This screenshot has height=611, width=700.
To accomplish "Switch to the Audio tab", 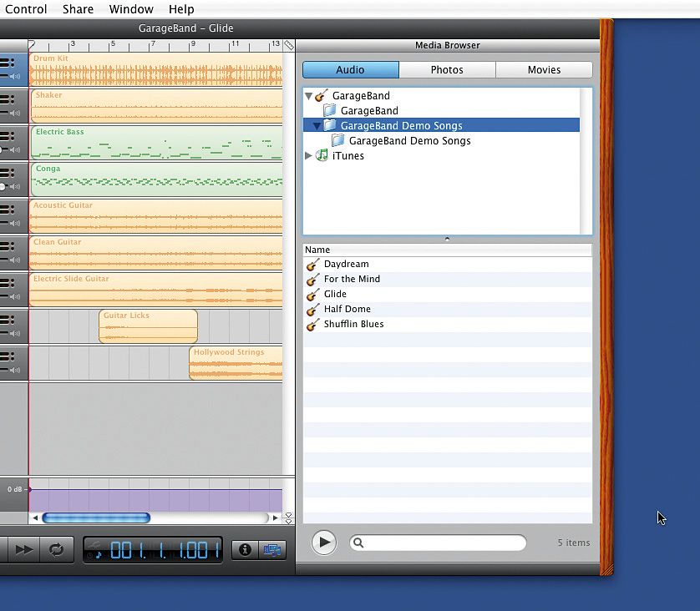I will [351, 69].
